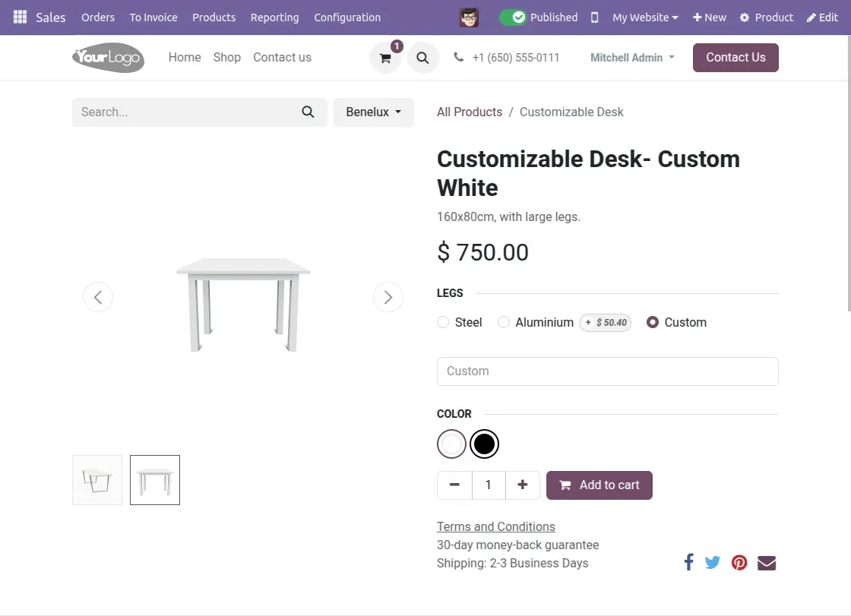The image size is (851, 616).
Task: Open the My Website dropdown
Action: tap(644, 17)
